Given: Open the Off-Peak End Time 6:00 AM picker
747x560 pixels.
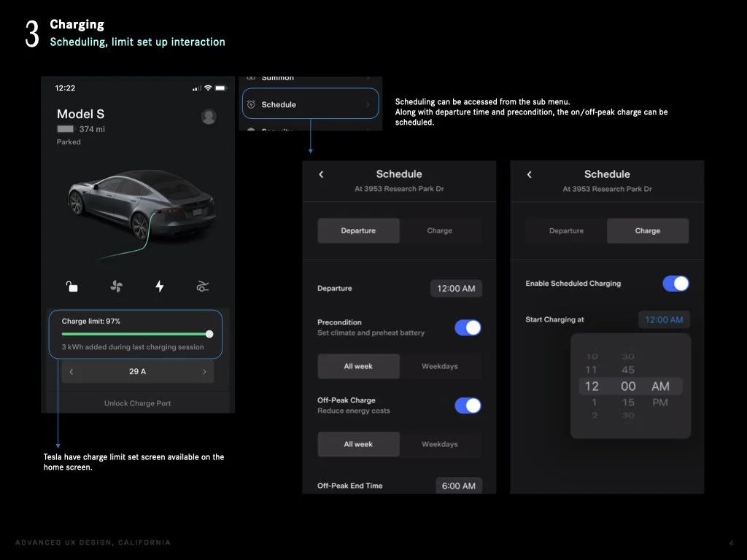Looking at the screenshot, I should coord(458,486).
